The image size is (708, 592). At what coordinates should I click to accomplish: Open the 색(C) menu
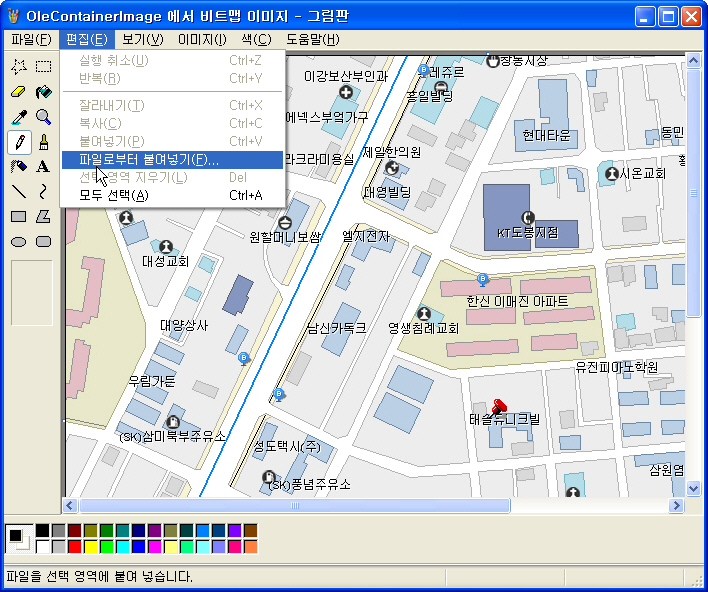pyautogui.click(x=256, y=40)
